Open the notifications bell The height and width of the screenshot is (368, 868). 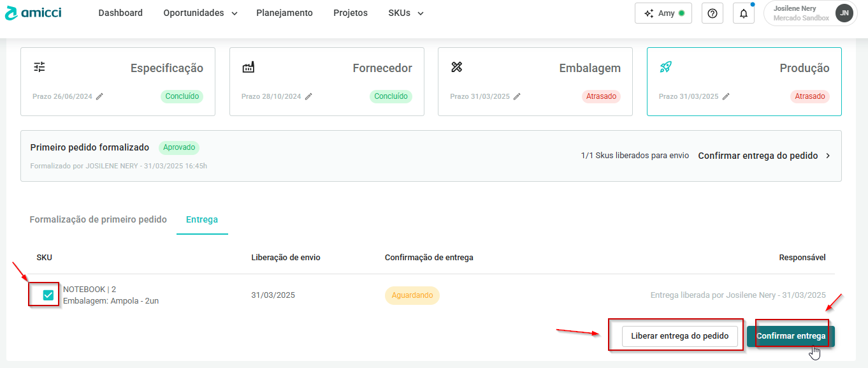coord(743,13)
